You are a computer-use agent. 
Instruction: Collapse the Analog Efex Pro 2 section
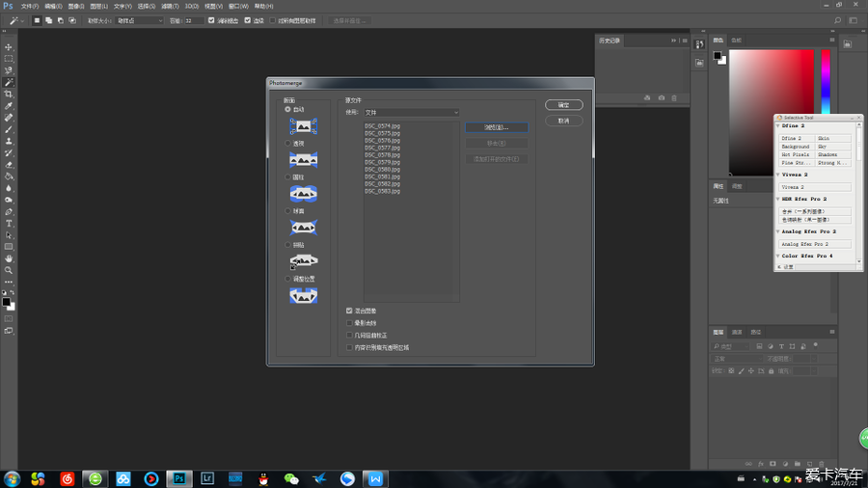(x=778, y=231)
